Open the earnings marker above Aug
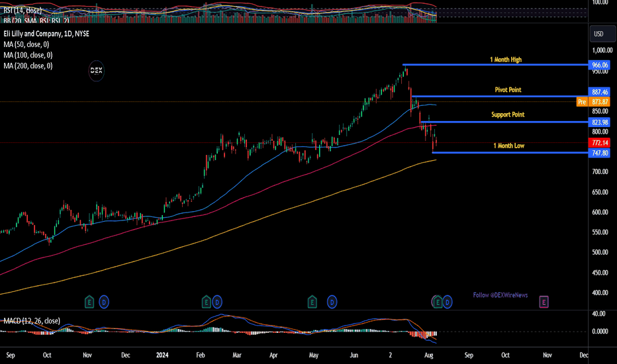Image resolution: width=617 pixels, height=364 pixels. [437, 302]
